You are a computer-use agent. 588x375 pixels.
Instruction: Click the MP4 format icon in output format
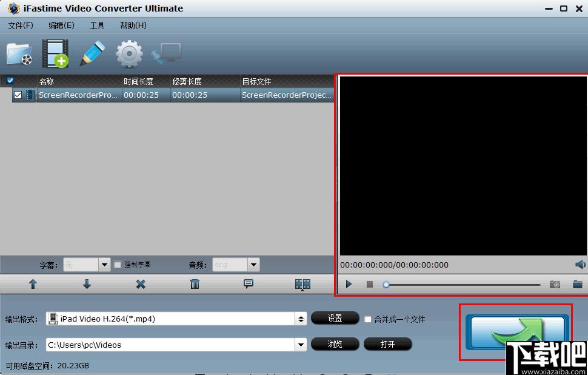click(x=53, y=319)
